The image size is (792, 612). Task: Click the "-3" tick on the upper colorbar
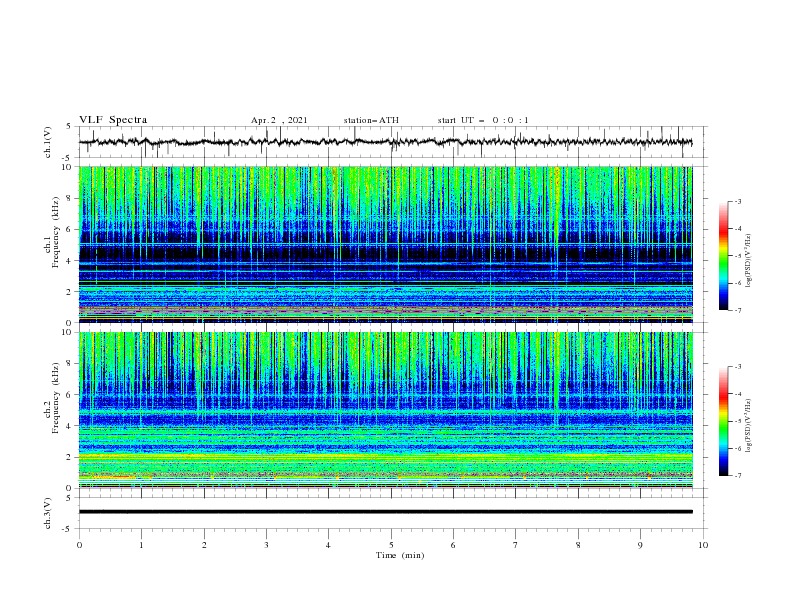tap(737, 201)
